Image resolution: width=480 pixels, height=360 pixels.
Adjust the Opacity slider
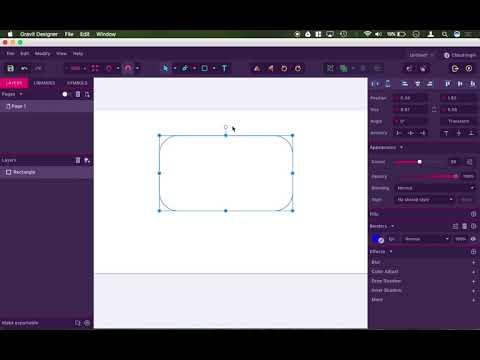point(455,176)
